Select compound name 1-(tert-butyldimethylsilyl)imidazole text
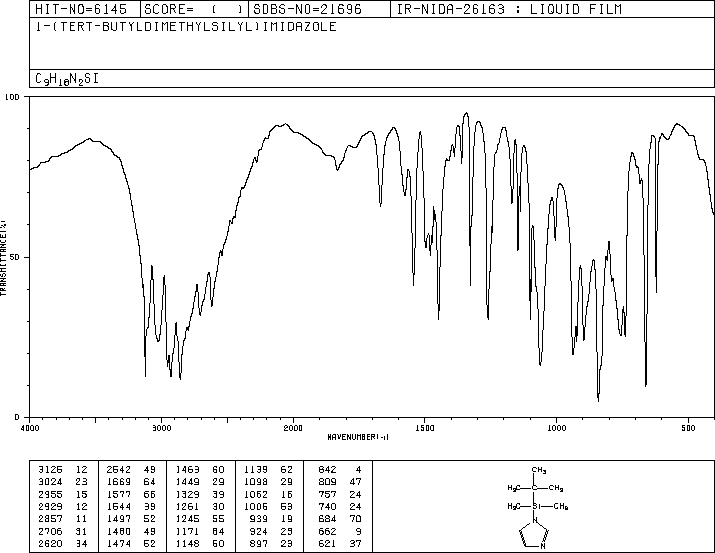715x553 pixels. coord(186,27)
